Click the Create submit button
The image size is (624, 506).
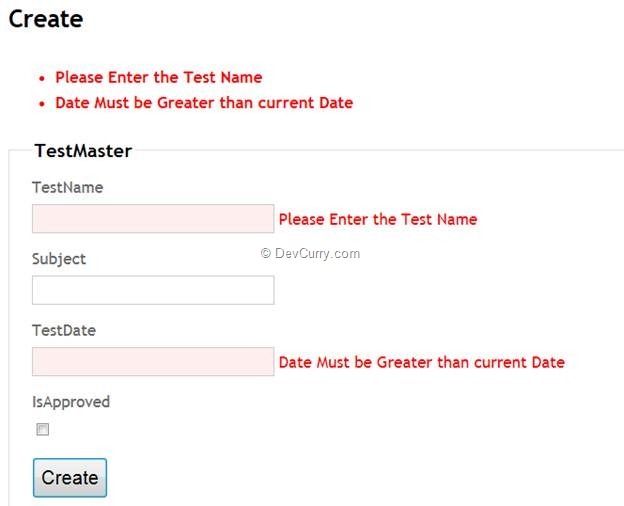(x=70, y=477)
